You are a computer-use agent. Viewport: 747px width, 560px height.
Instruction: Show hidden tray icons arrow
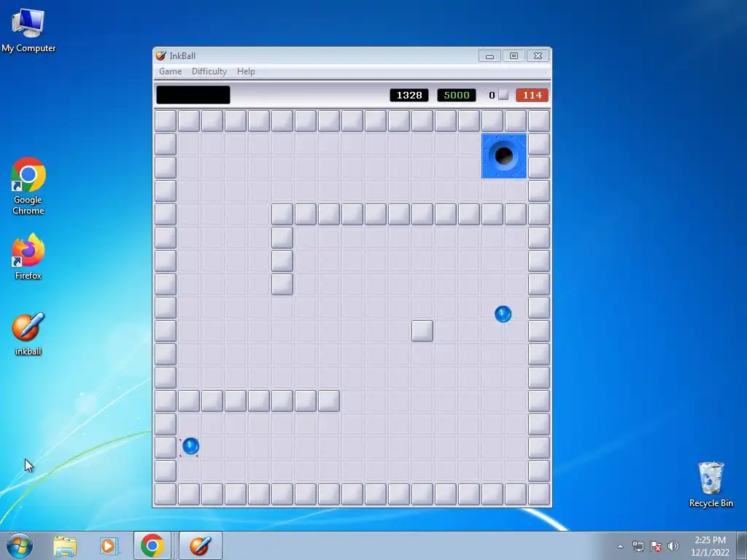point(620,546)
